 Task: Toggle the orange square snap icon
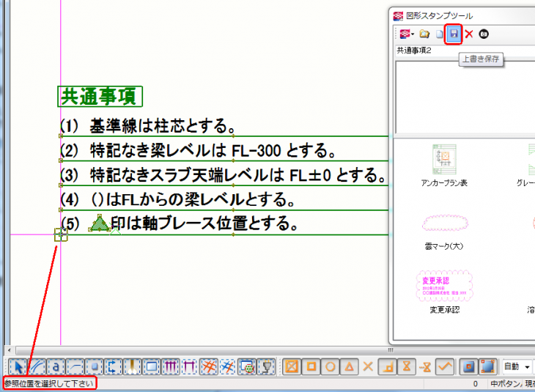coord(311,367)
